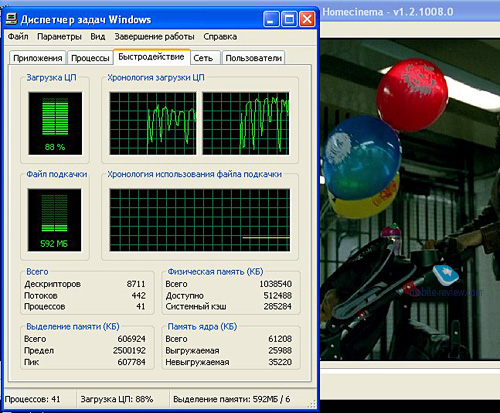This screenshot has width=500, height=413.
Task: Click the Физическая память (КБ) label
Action: coord(215,272)
